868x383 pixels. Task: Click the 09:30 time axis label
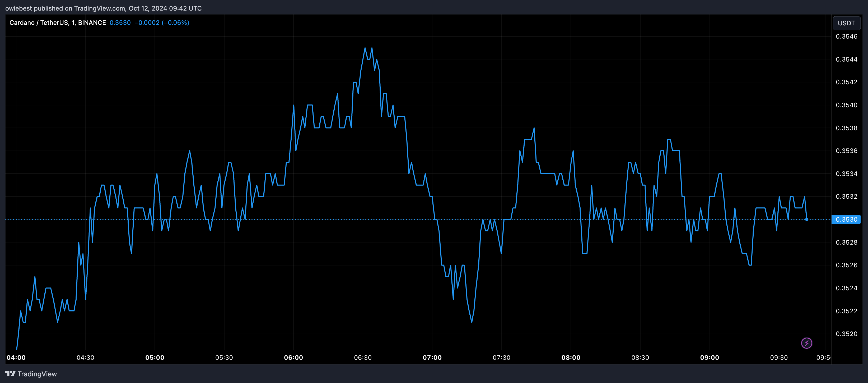click(x=779, y=357)
